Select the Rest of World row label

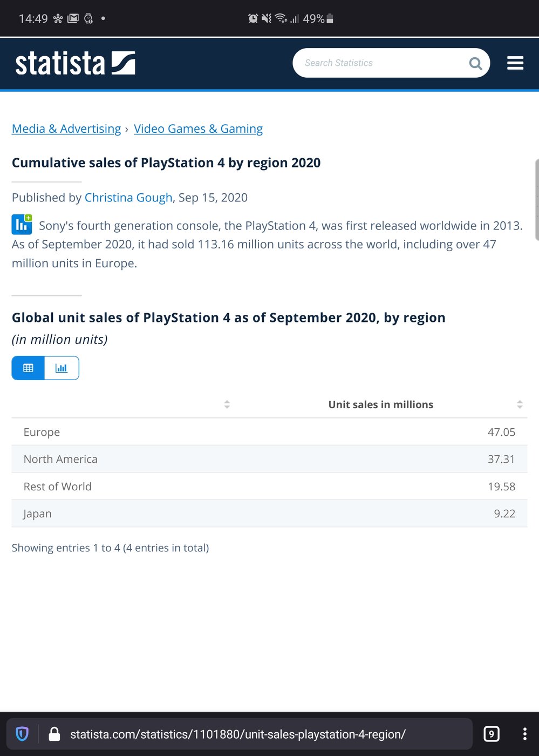click(57, 487)
